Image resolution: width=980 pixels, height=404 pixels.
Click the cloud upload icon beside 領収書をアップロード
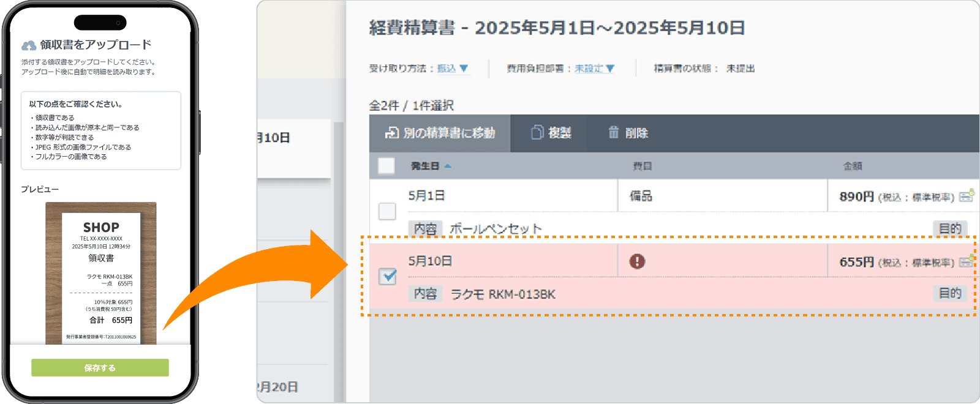click(x=29, y=45)
